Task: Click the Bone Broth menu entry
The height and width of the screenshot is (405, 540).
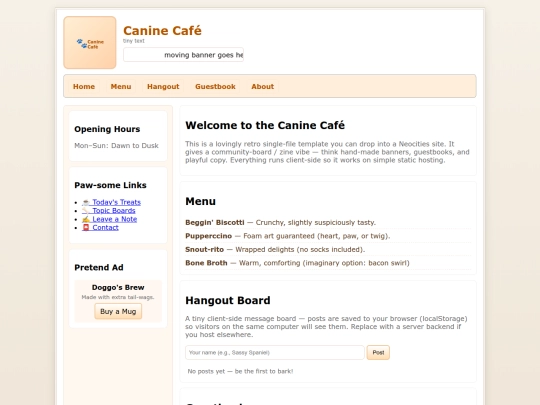Action: point(328,263)
